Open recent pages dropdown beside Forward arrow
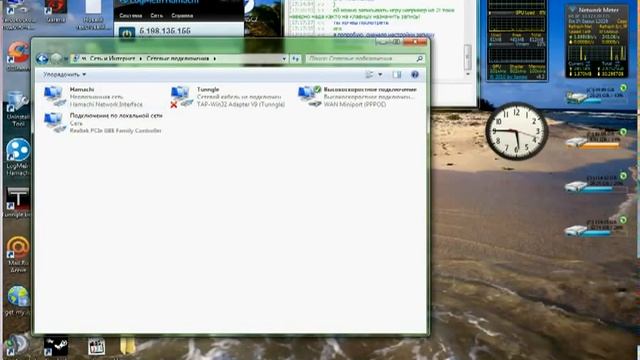The image size is (640, 360). (x=65, y=59)
